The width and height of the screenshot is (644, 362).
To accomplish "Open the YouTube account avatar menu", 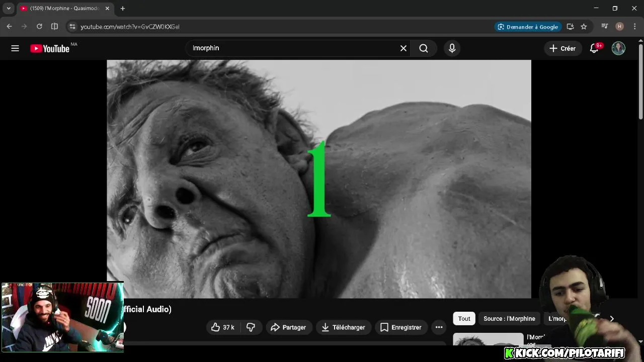I will pos(618,48).
